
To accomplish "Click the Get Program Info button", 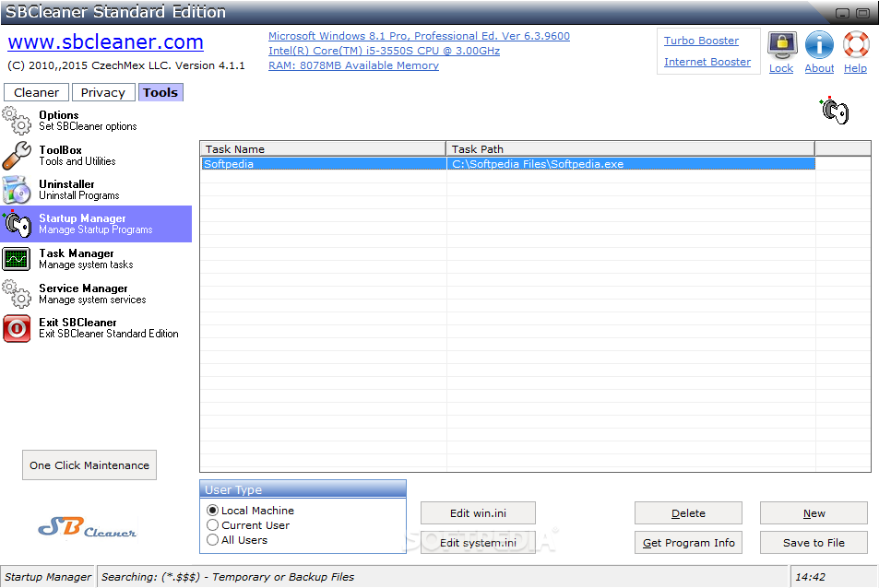I will point(688,543).
